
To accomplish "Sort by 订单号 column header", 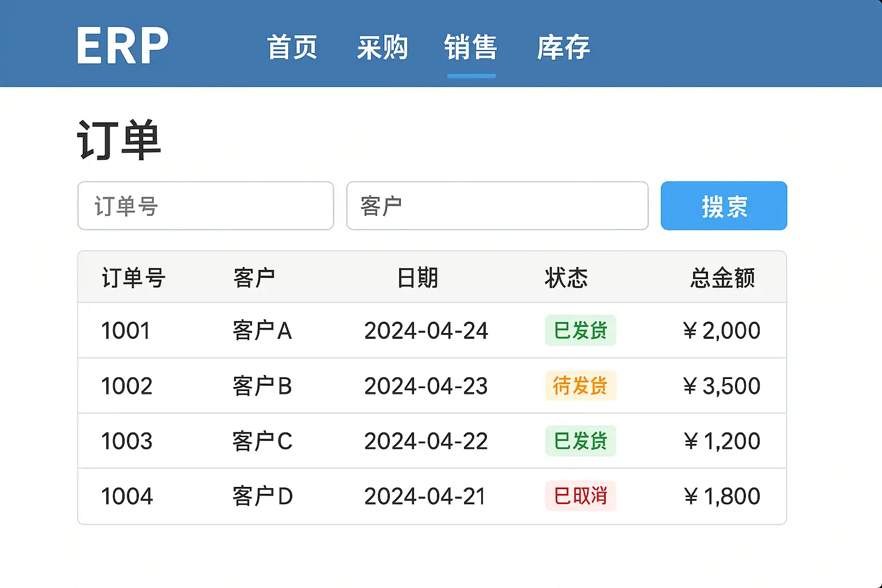I will click(x=134, y=278).
